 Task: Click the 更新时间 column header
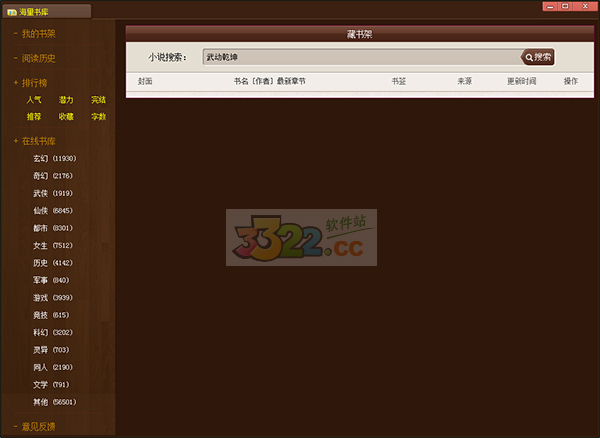click(x=522, y=81)
